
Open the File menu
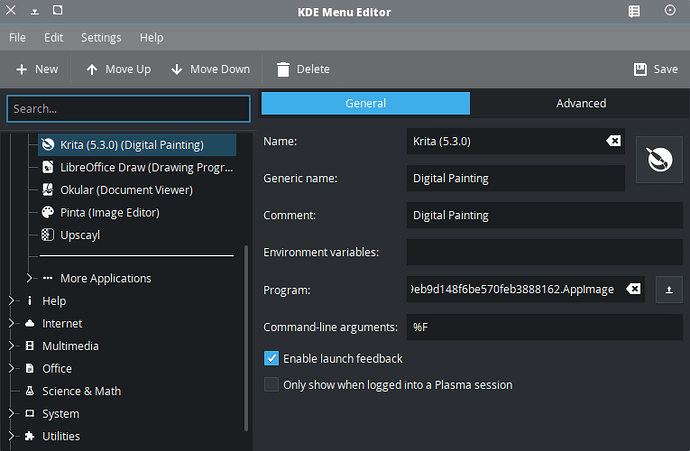(17, 37)
